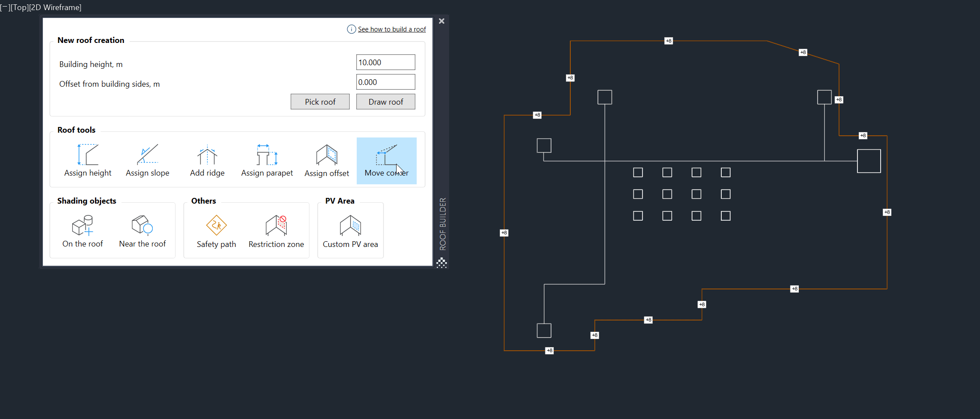Click the Offset from building sides field
This screenshot has height=419, width=980.
pyautogui.click(x=386, y=82)
